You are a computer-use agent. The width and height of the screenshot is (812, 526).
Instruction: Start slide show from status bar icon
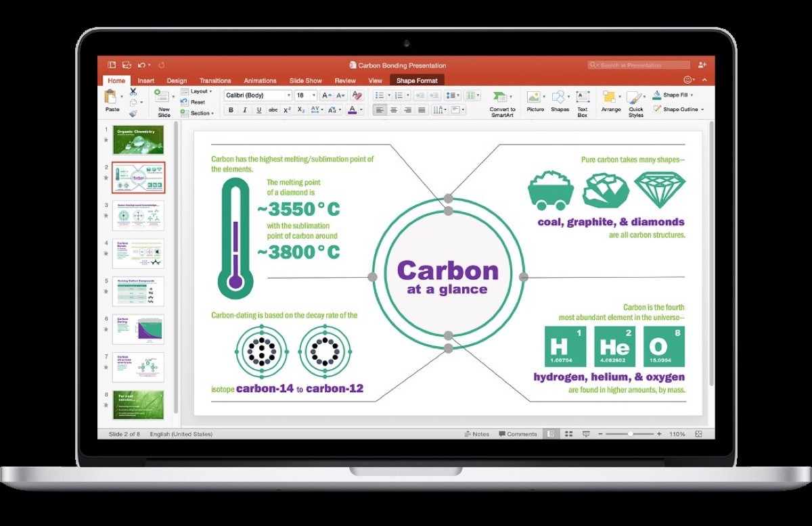coord(586,434)
